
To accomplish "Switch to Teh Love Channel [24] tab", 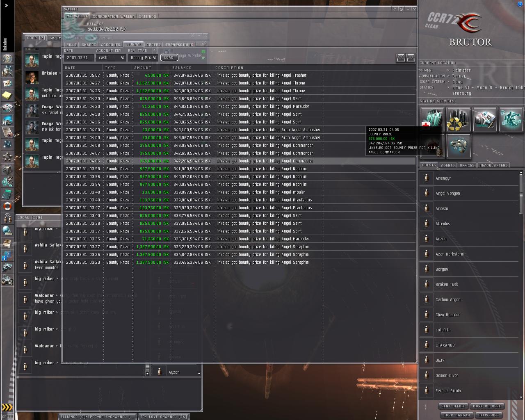I will pyautogui.click(x=164, y=417).
